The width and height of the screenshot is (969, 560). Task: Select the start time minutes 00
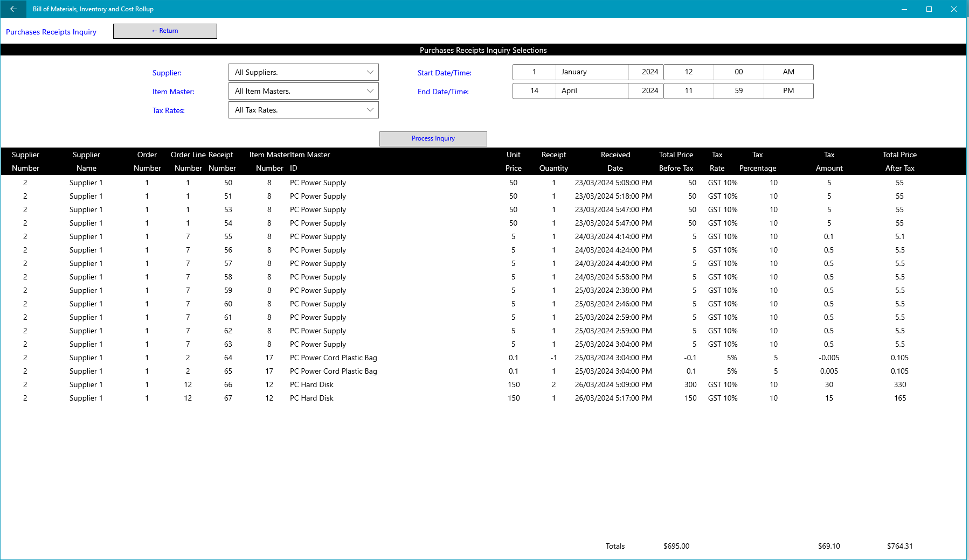coord(739,72)
